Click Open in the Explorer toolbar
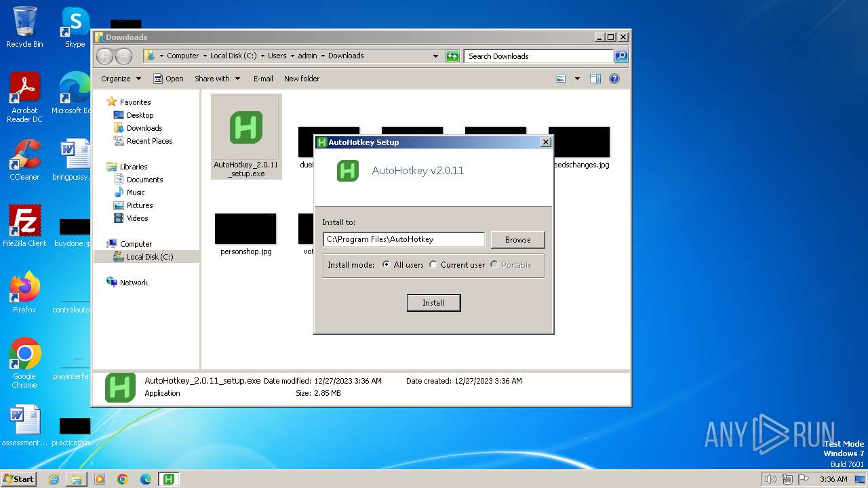Screen dimensions: 868x488 168,79
